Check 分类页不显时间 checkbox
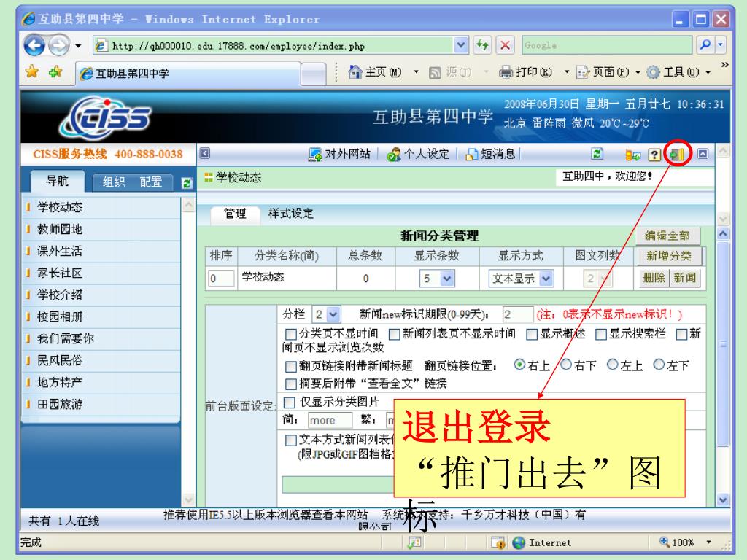The width and height of the screenshot is (747, 560). [x=290, y=334]
